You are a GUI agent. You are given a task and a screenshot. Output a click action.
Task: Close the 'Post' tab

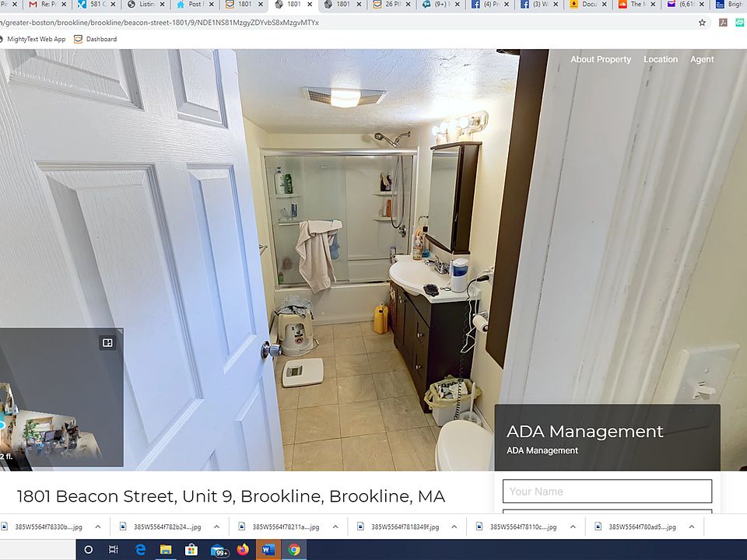(212, 5)
